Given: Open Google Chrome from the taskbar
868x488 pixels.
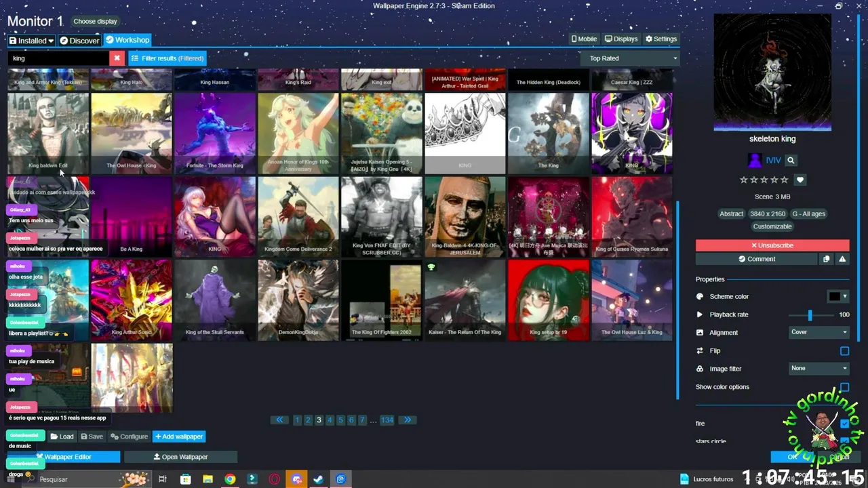Looking at the screenshot, I should pos(230,479).
